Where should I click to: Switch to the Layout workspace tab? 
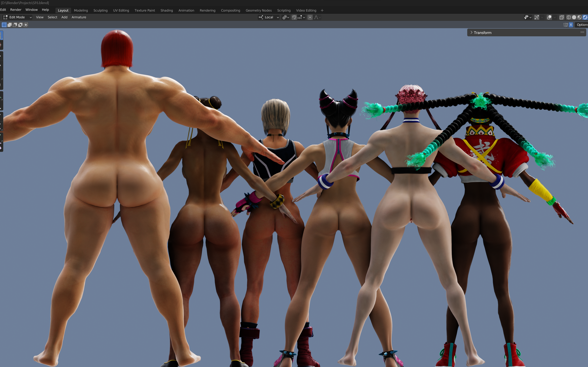pyautogui.click(x=63, y=10)
